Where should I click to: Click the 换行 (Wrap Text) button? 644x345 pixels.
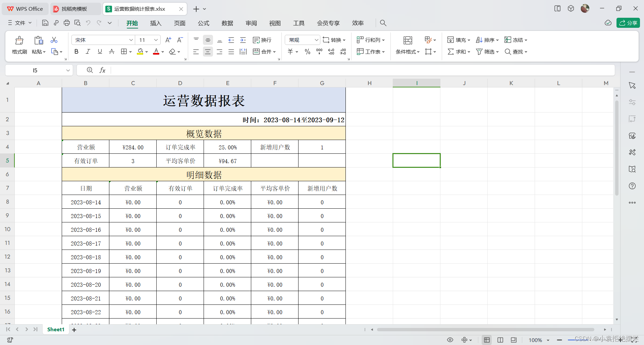coord(262,40)
